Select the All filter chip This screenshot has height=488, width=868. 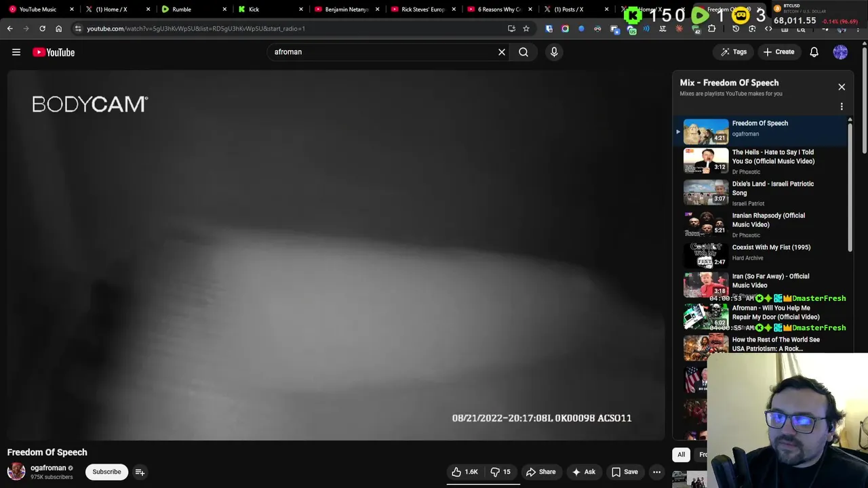coord(681,455)
